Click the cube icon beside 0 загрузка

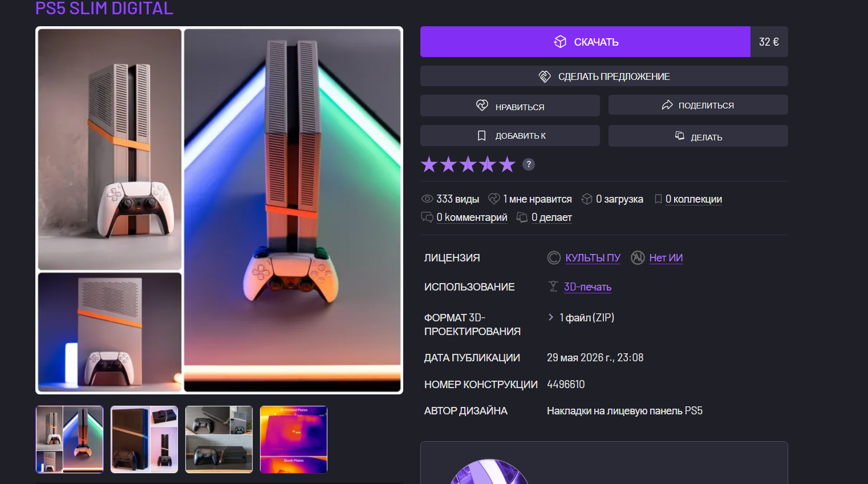tap(587, 199)
